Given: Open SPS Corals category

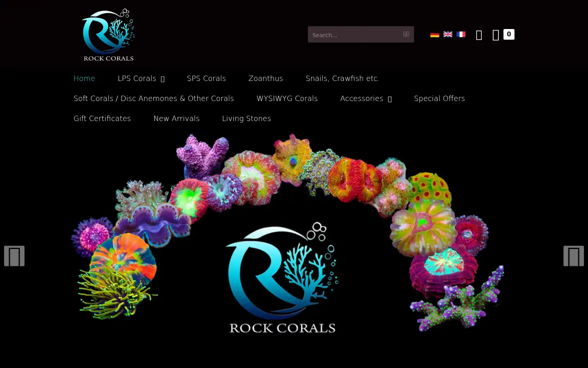Looking at the screenshot, I should pyautogui.click(x=206, y=78).
